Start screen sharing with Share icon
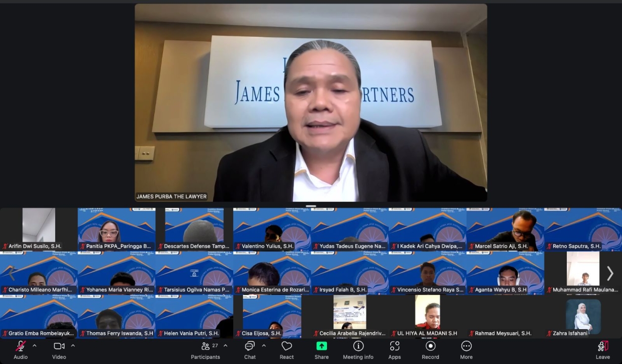Viewport: 622px width, 364px height. [321, 346]
